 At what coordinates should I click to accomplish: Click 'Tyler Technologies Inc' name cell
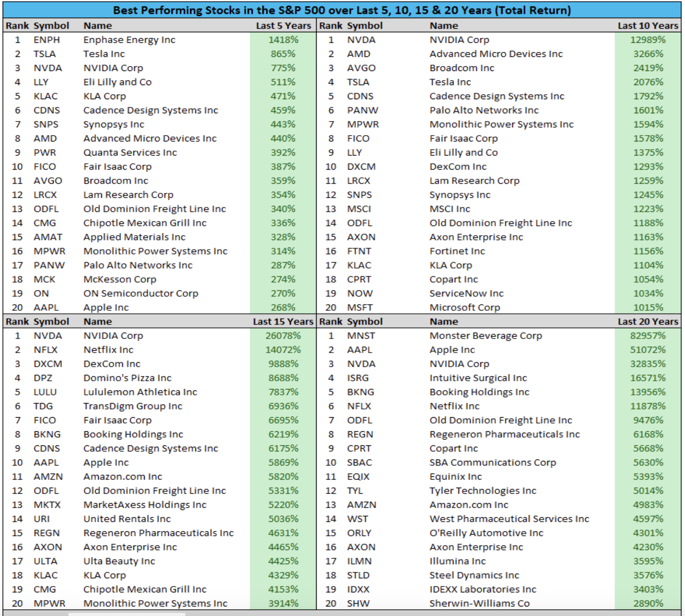(x=483, y=490)
